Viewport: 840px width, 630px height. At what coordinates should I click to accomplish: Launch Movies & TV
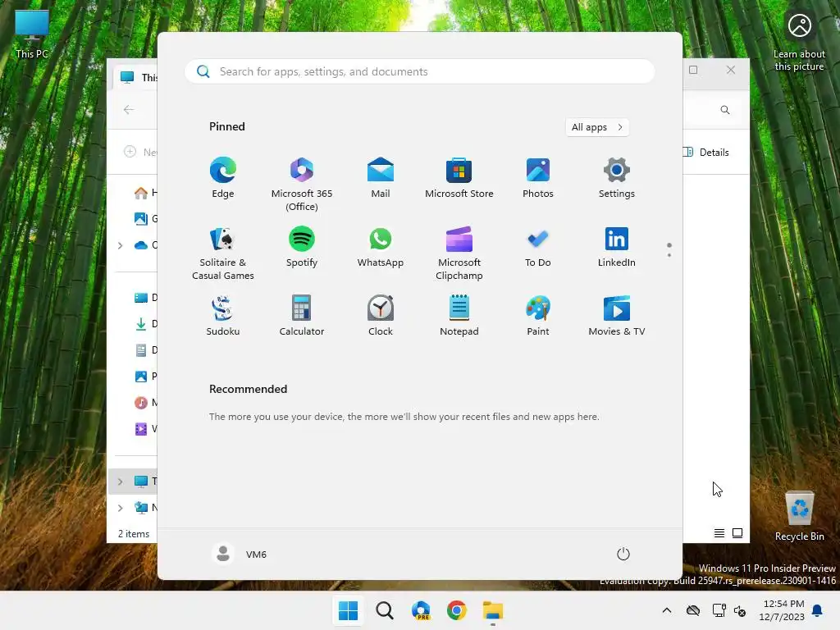click(x=617, y=316)
